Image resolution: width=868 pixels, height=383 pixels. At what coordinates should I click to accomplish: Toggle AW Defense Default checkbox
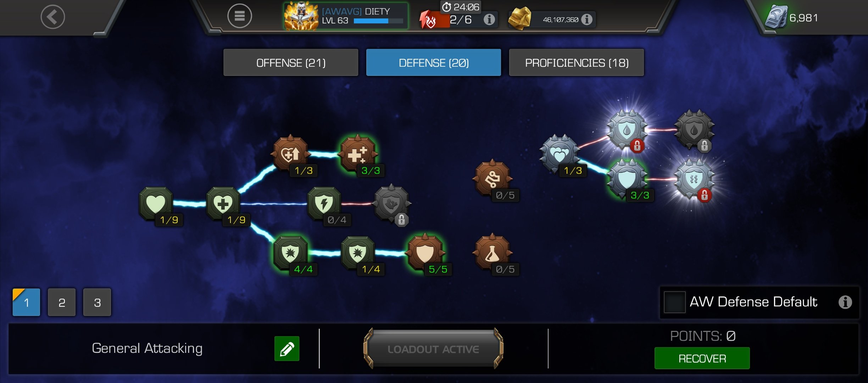pos(674,302)
